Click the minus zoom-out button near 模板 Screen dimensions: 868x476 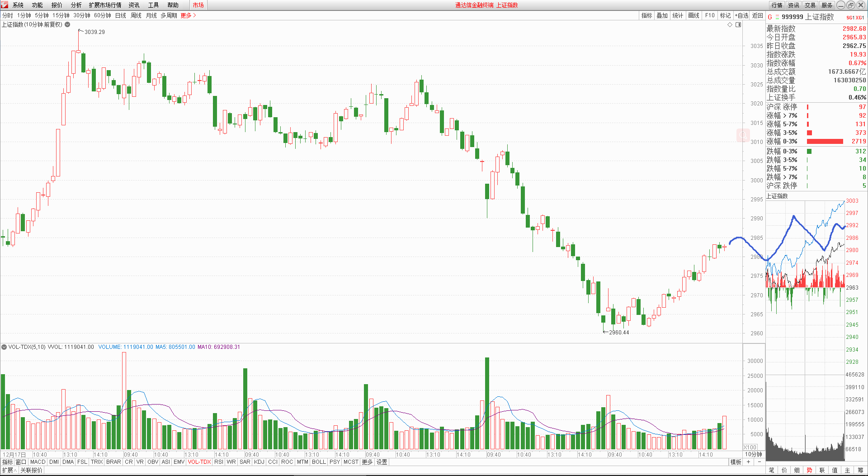tap(759, 462)
